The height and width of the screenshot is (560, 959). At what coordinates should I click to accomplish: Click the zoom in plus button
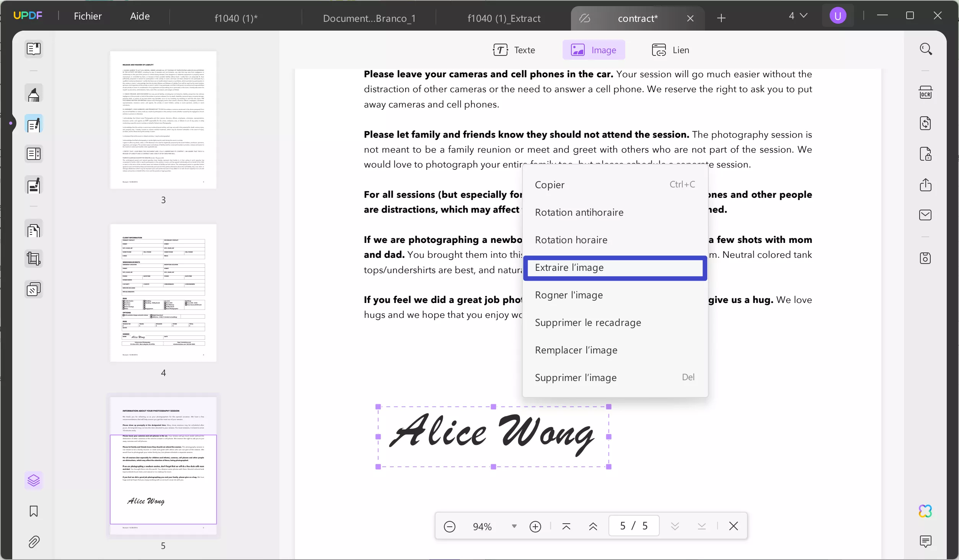point(535,526)
